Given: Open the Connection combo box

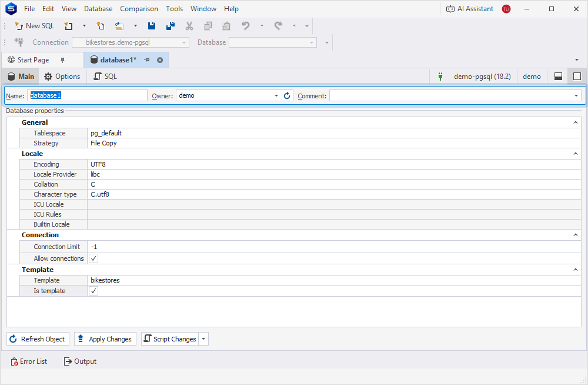Looking at the screenshot, I should pos(131,42).
